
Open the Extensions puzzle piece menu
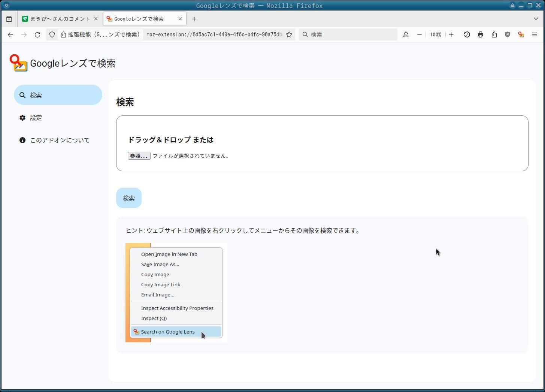tap(494, 34)
